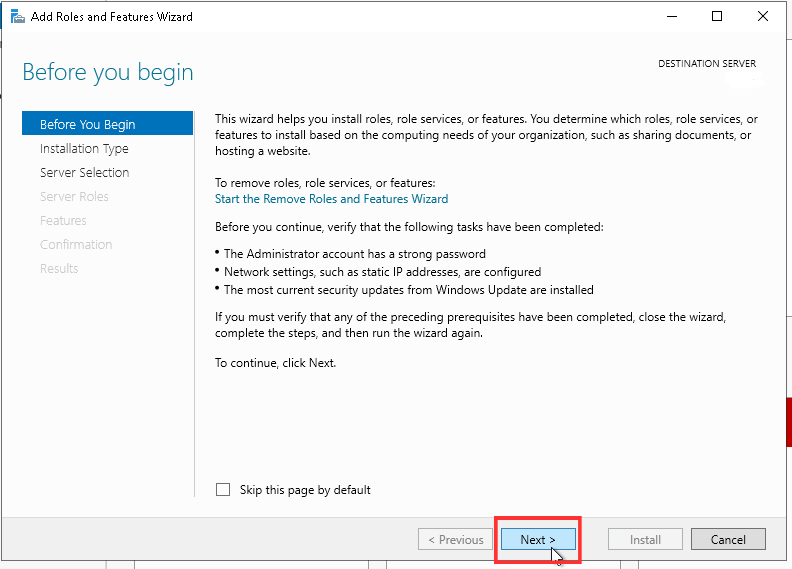
Task: Click the disabled Previous button
Action: [455, 539]
